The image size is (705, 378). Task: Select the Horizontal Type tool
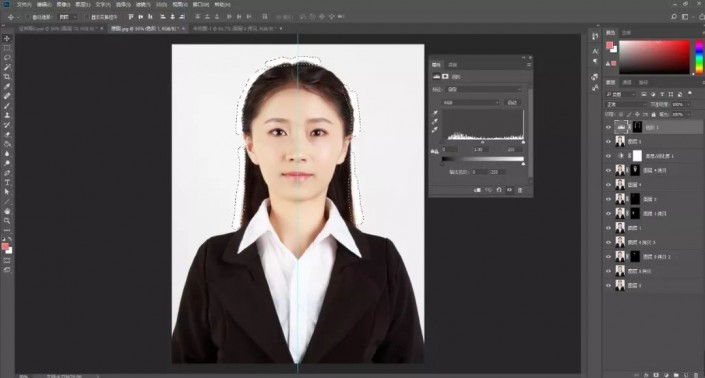[x=7, y=182]
